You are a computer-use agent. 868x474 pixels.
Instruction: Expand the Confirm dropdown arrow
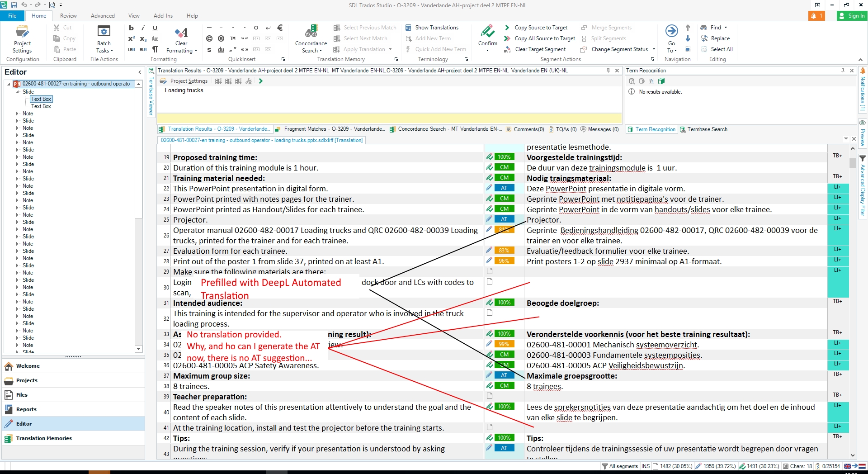[x=487, y=51]
